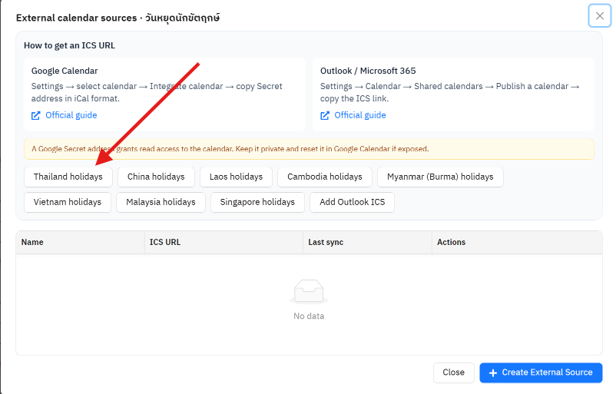
Task: Add Malaysia holidays calendar
Action: [x=161, y=202]
